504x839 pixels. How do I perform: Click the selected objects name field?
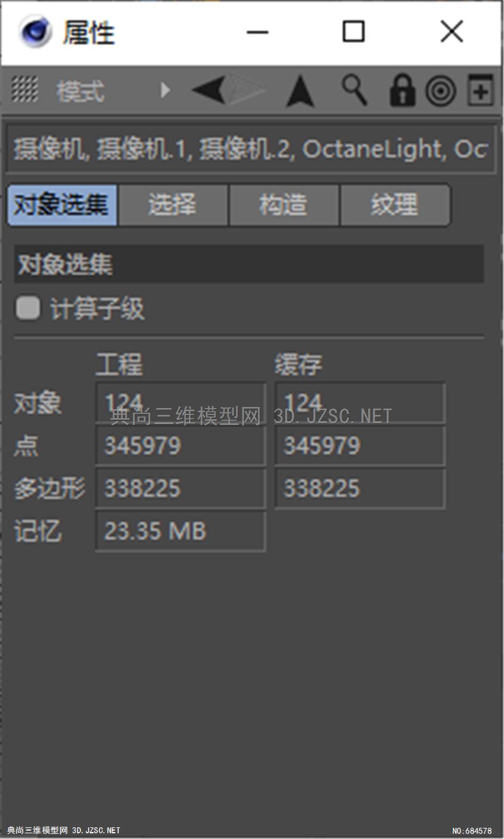tap(250, 149)
